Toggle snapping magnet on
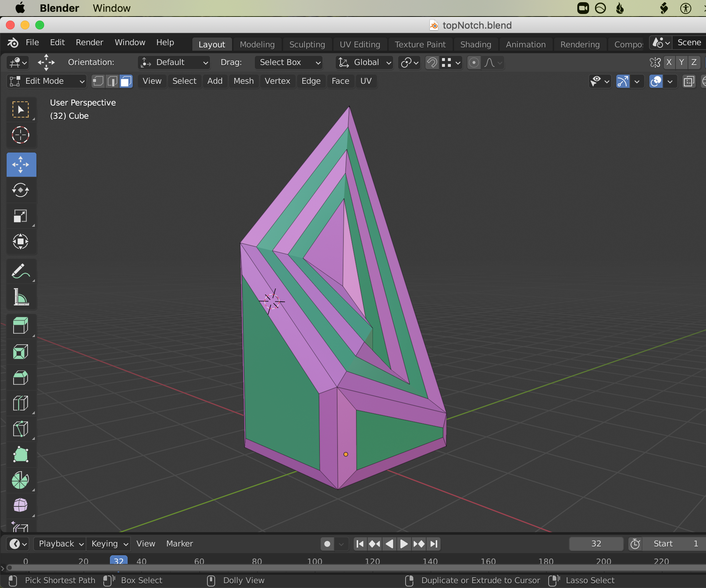The width and height of the screenshot is (706, 588). click(432, 62)
